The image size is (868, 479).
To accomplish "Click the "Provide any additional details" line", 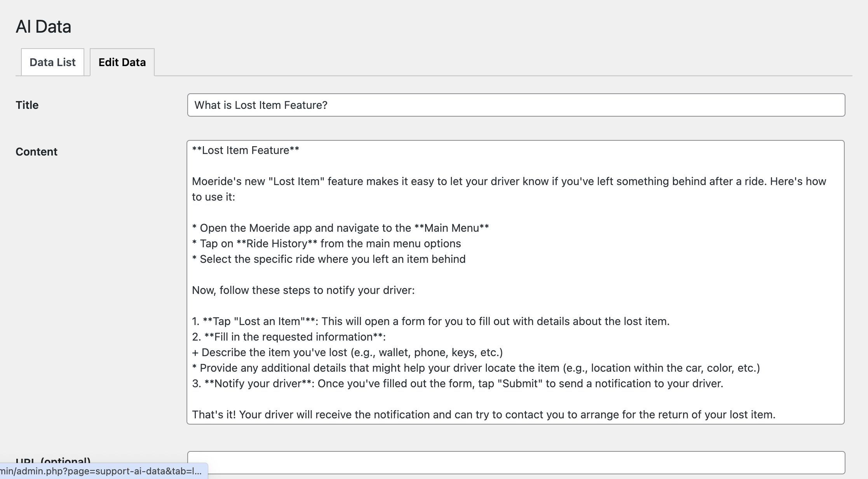I will click(476, 368).
